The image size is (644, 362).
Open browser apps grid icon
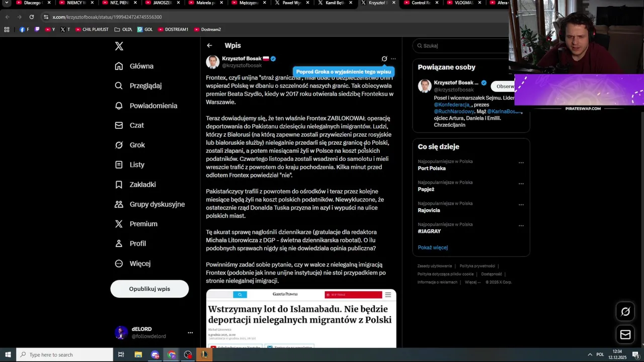click(x=7, y=30)
